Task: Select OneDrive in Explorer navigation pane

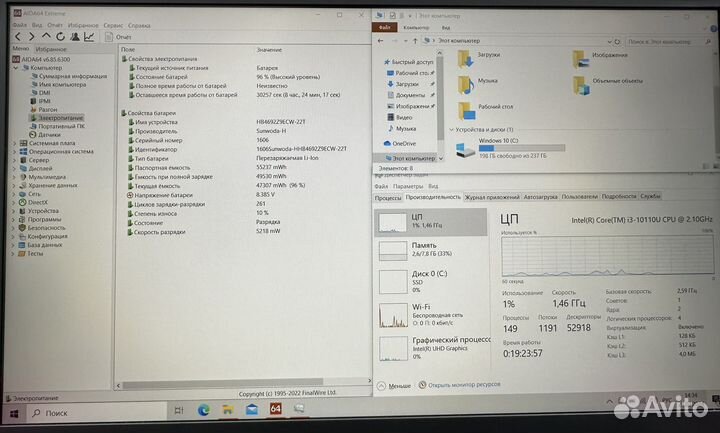Action: click(x=399, y=144)
